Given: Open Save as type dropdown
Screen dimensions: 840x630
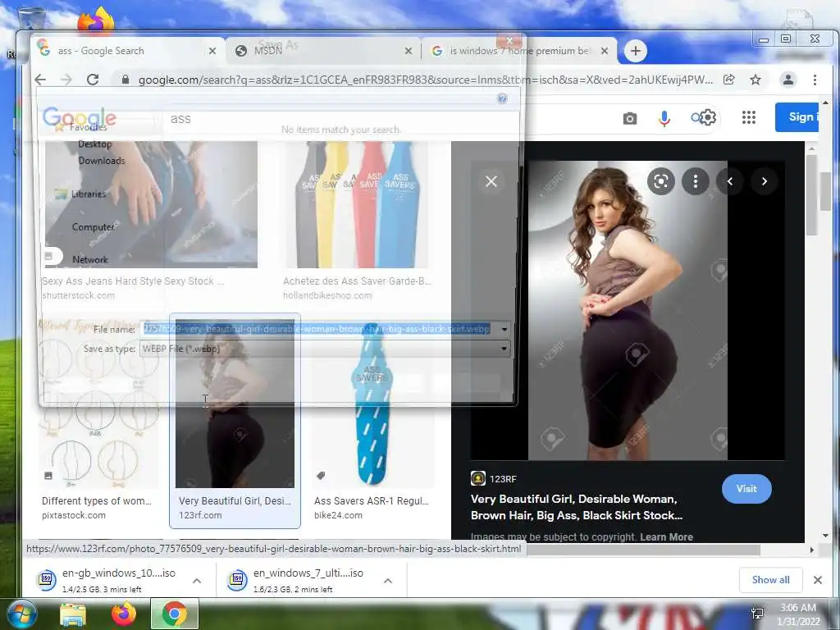Looking at the screenshot, I should (325, 349).
